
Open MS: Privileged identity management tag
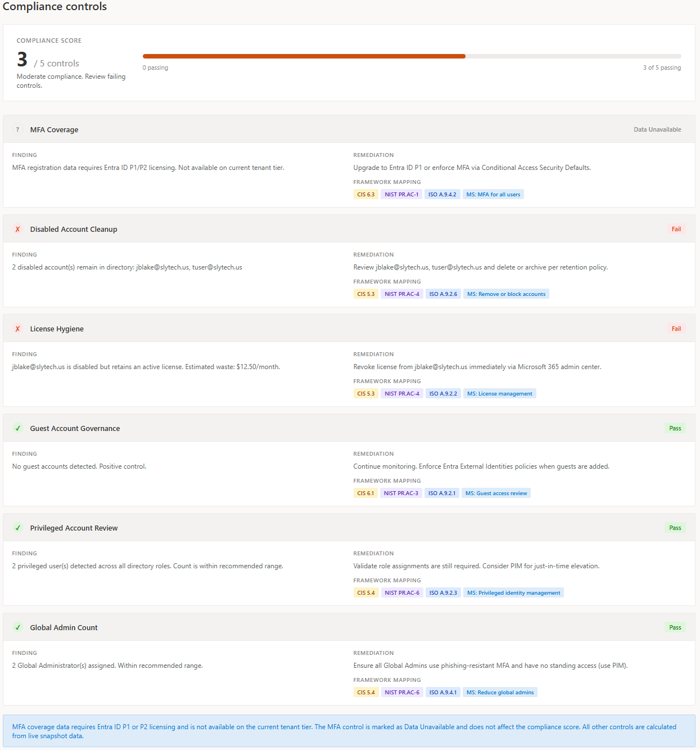pos(513,592)
